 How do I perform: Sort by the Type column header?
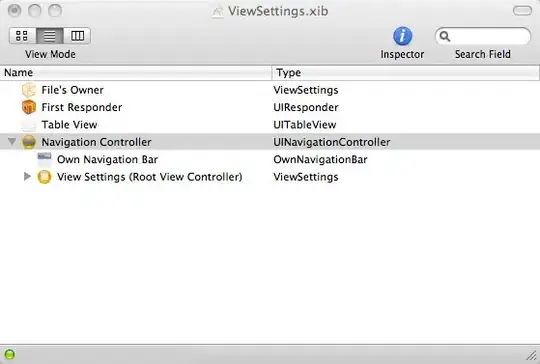(x=406, y=73)
